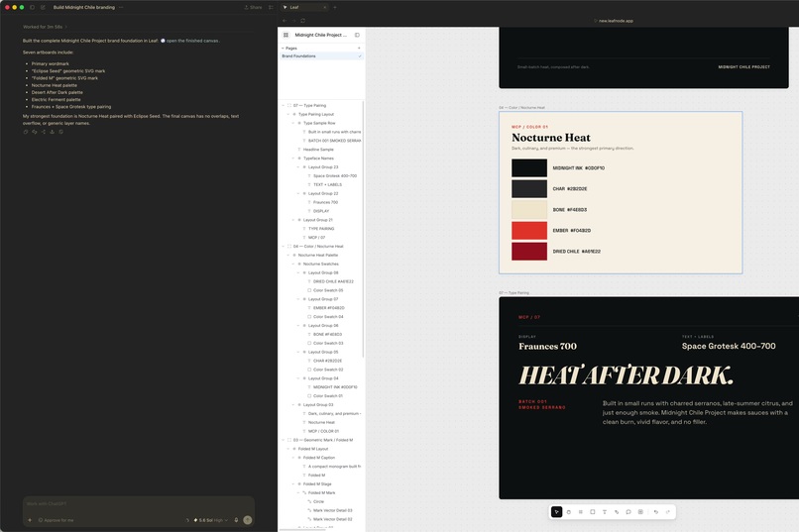
Task: Click the redo arrow in canvas toolbar
Action: [667, 511]
